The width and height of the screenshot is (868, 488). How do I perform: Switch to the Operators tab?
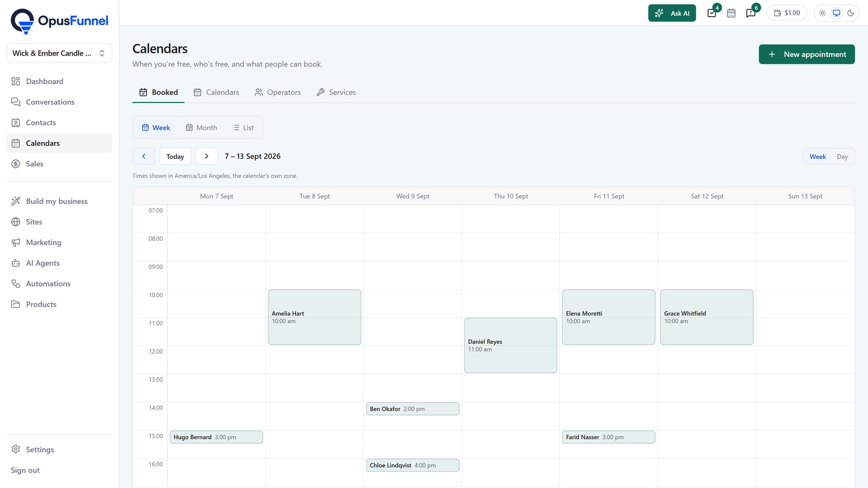point(278,92)
